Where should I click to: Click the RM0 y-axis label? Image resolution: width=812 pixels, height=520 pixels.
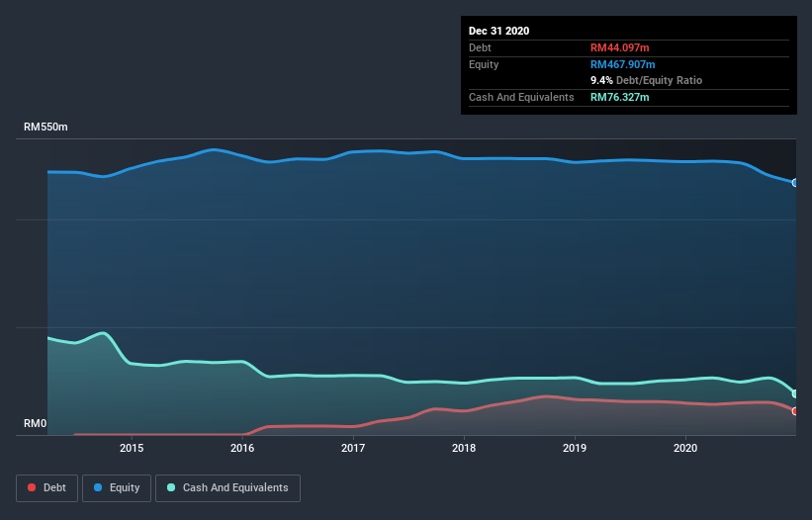click(x=36, y=423)
